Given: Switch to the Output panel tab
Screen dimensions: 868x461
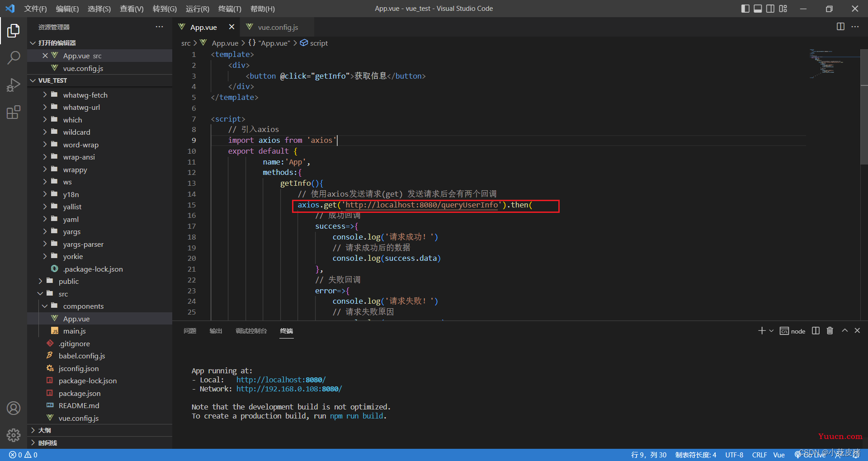Looking at the screenshot, I should [x=216, y=331].
